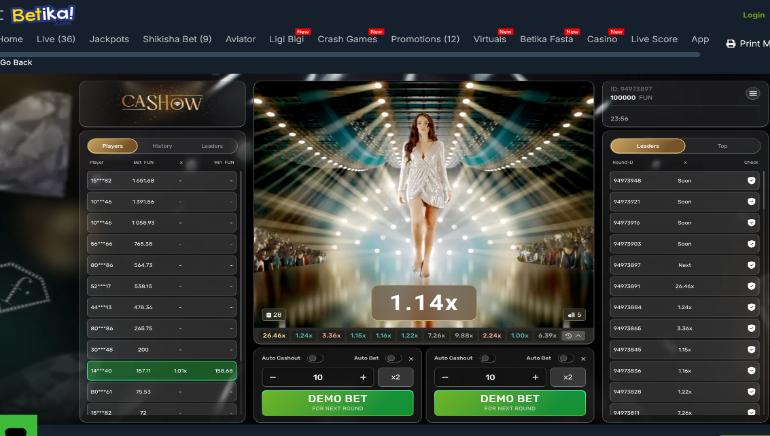770x436 pixels.
Task: Click the left DEMO BET button
Action: pos(337,403)
